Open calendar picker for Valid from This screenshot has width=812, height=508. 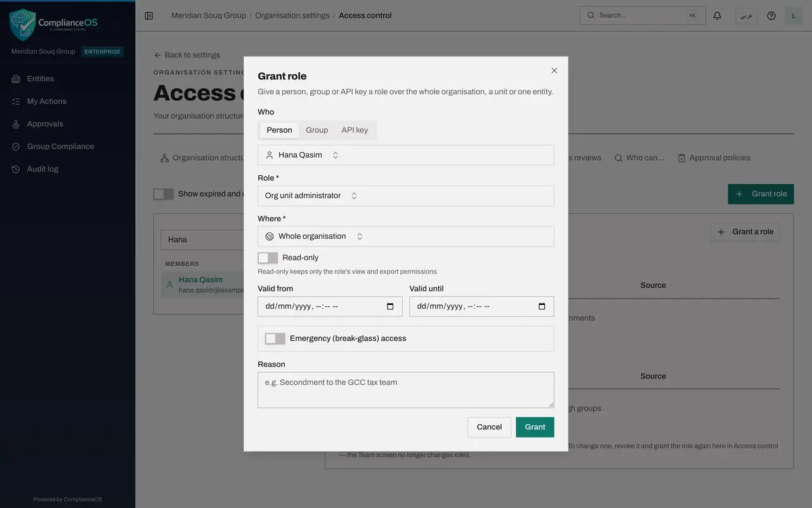click(390, 306)
